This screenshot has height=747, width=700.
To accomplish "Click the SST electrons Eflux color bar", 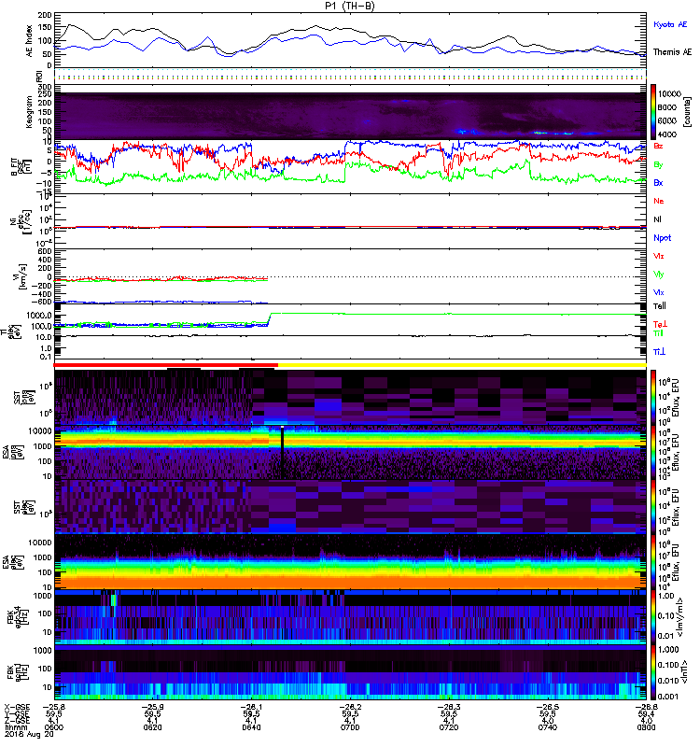I will [653, 506].
